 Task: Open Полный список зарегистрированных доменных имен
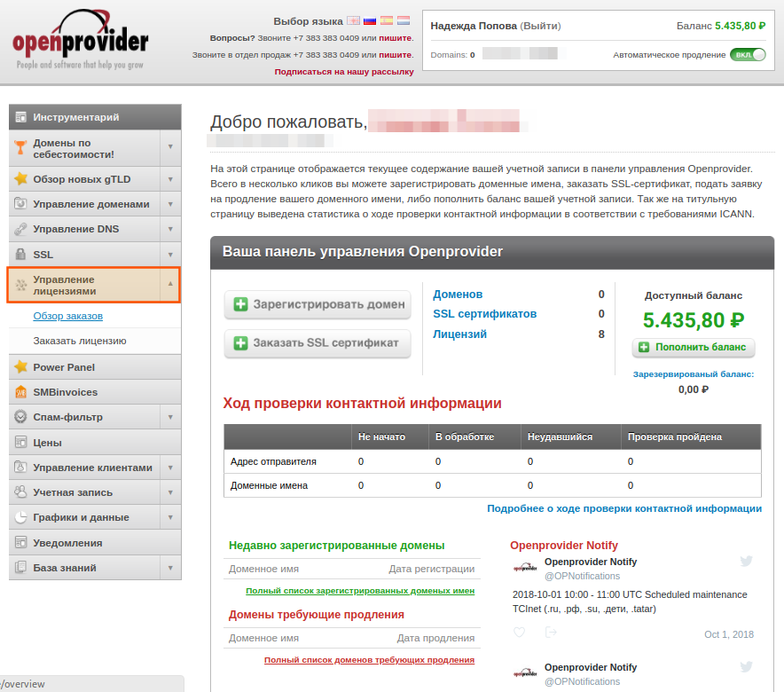[360, 591]
